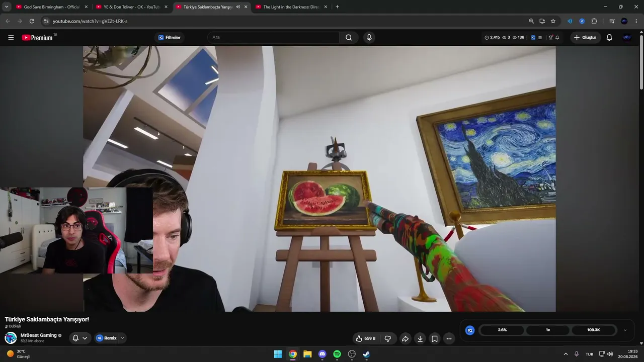The height and width of the screenshot is (362, 644).
Task: Click the Oluştur create button
Action: 585,38
